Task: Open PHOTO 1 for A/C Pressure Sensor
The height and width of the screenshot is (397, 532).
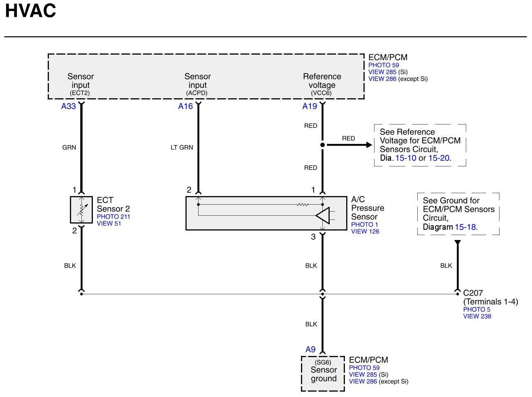Action: (x=364, y=224)
